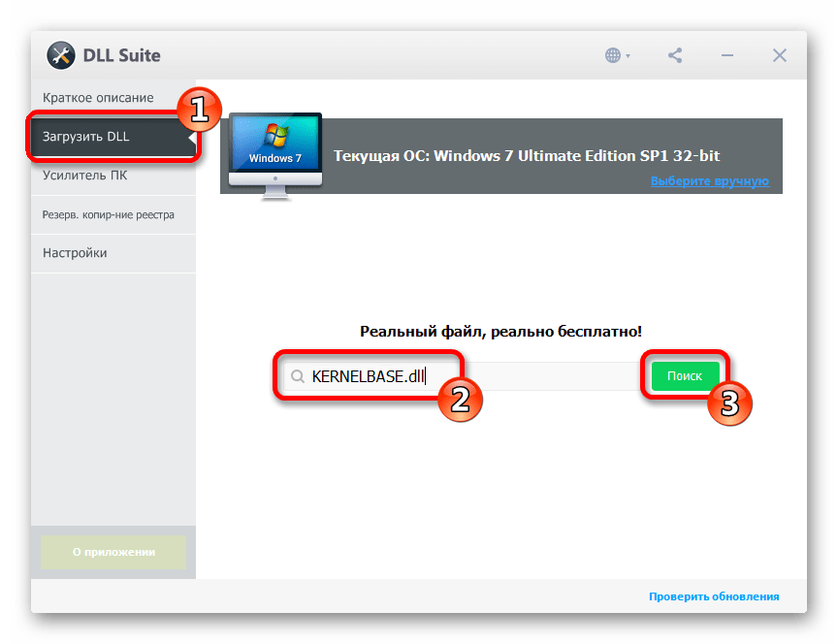Screen dimensions: 838x644
Task: Expand the language dropdown arrow beside the globe
Action: click(628, 55)
